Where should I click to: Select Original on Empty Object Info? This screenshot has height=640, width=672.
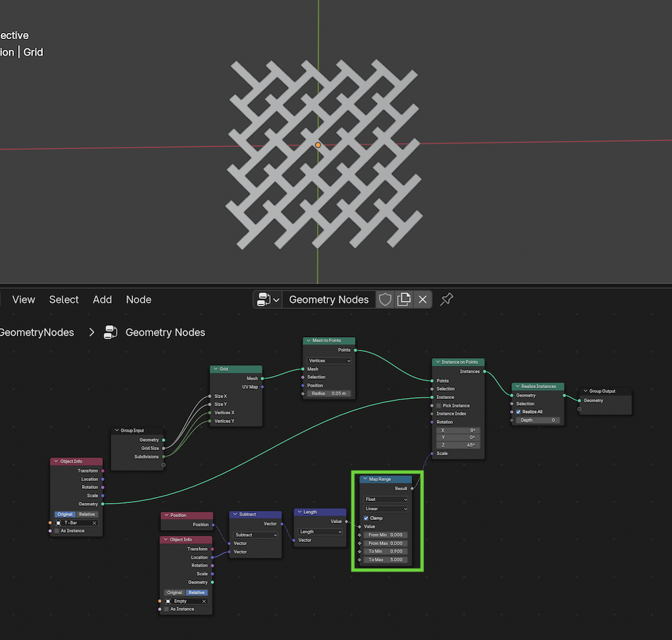[175, 593]
